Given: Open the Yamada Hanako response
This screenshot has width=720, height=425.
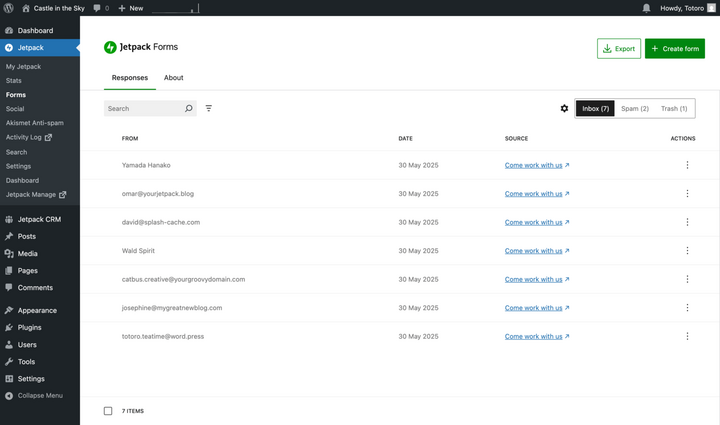Looking at the screenshot, I should pyautogui.click(x=146, y=165).
